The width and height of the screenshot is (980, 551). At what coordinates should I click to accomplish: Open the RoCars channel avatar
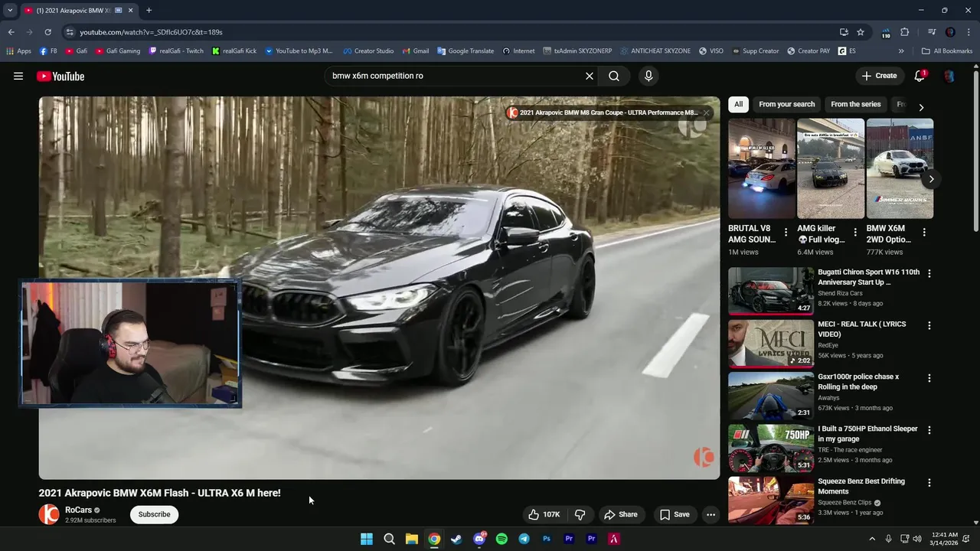(x=49, y=514)
